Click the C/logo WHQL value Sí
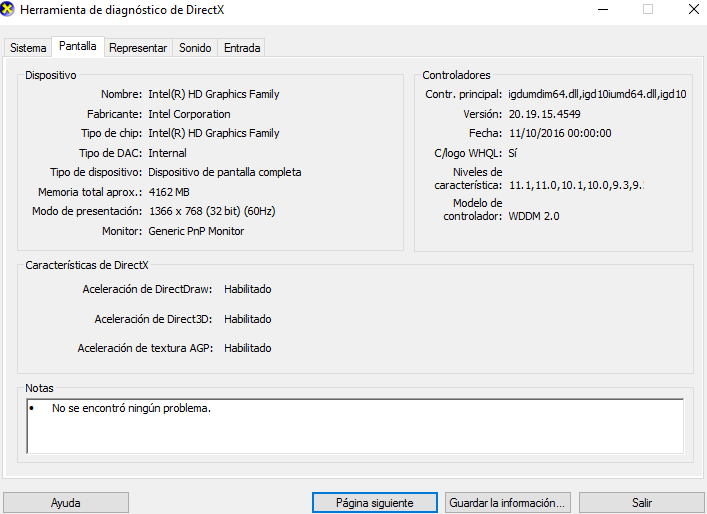The image size is (707, 514). 513,153
